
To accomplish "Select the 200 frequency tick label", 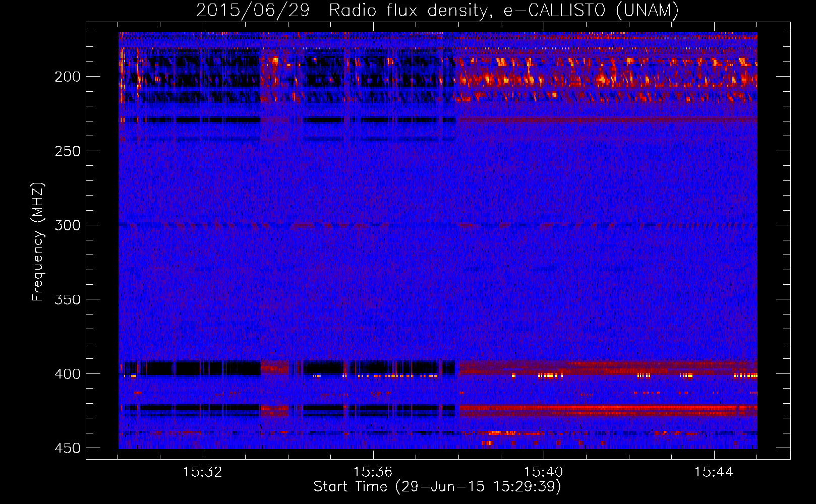I will point(68,77).
